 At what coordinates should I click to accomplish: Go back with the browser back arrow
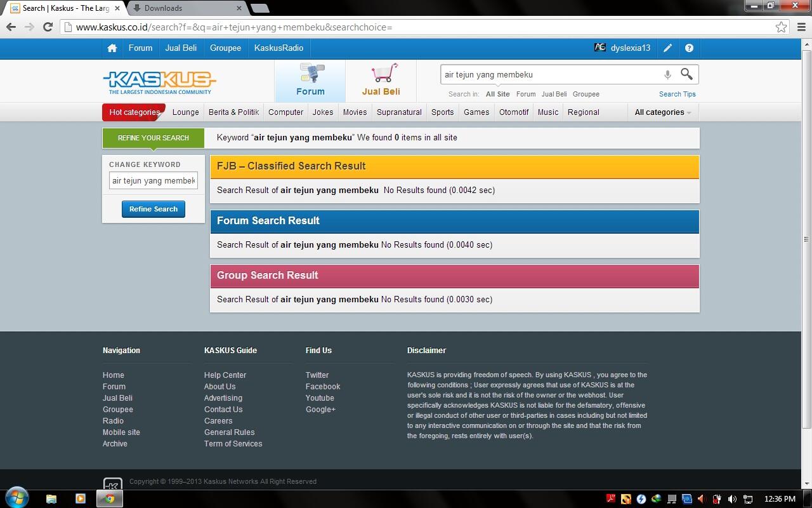coord(11,27)
